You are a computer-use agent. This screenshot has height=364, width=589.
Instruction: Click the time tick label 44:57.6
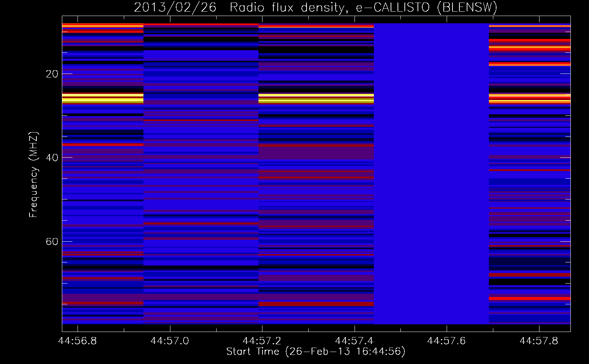[x=446, y=341]
